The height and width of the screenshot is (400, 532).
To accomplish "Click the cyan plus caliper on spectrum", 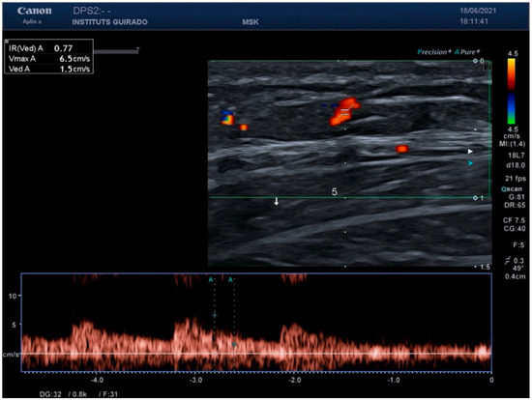I will [x=215, y=315].
